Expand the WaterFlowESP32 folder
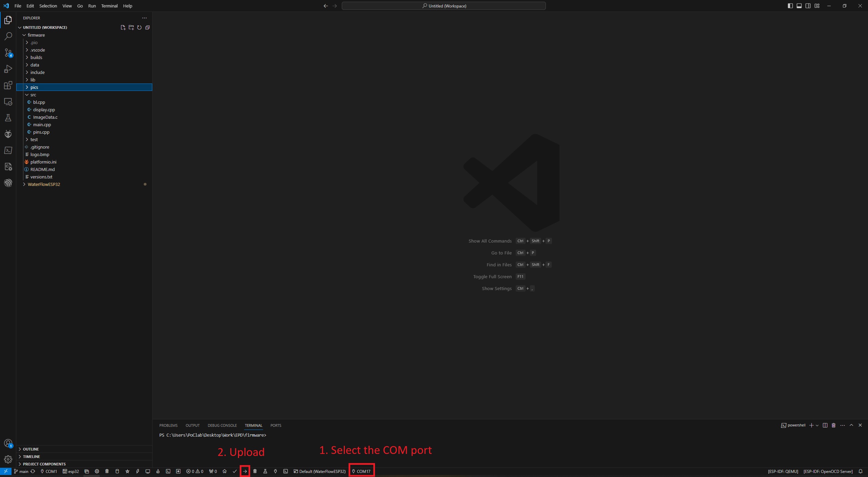The image size is (868, 477). point(84,184)
